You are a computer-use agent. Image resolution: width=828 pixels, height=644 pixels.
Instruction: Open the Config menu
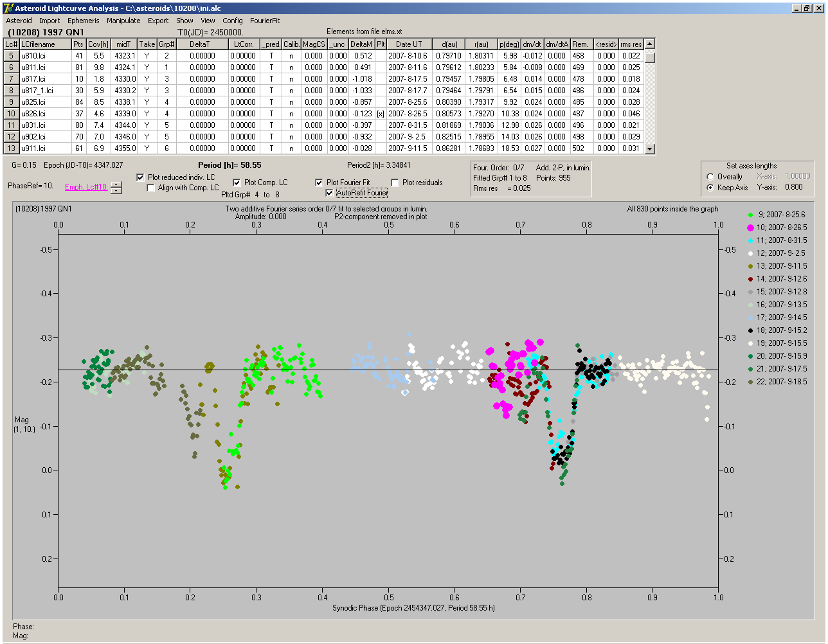pyautogui.click(x=233, y=21)
